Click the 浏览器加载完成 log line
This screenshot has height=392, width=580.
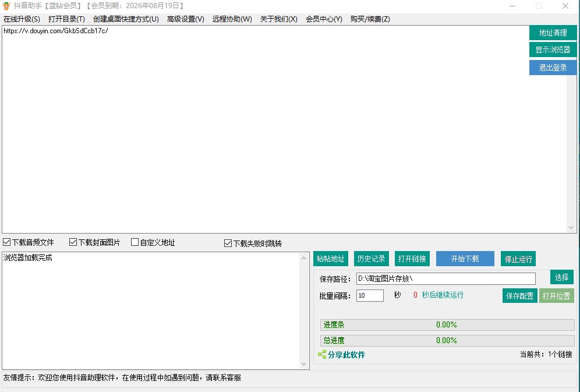click(x=28, y=258)
